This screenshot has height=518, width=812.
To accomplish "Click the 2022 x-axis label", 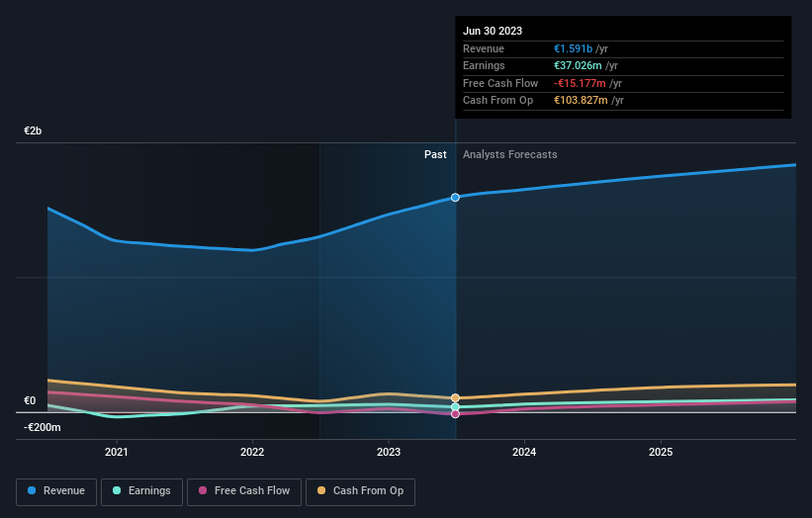I will (x=252, y=452).
